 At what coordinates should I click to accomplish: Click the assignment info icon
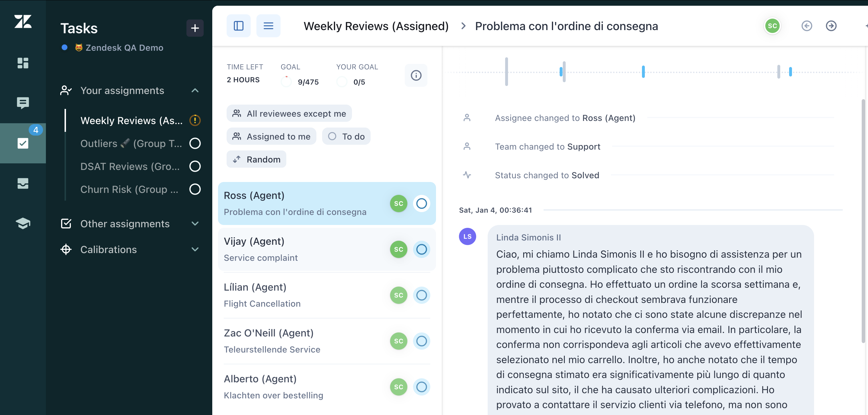click(x=416, y=75)
